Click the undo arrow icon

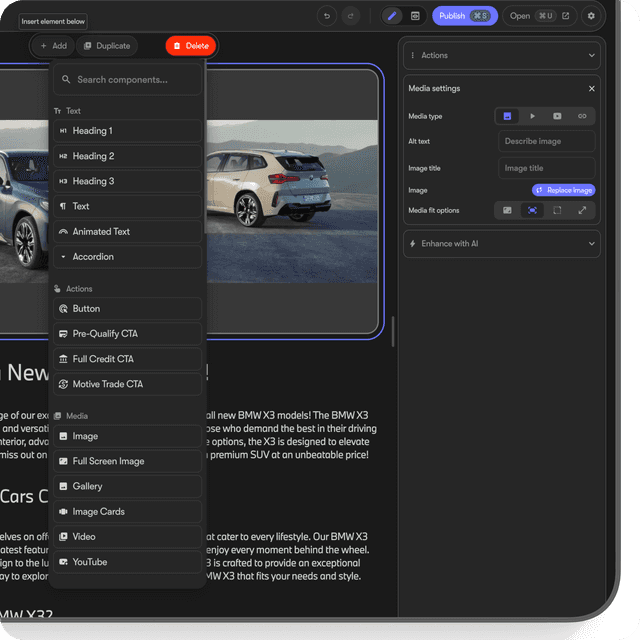(327, 16)
